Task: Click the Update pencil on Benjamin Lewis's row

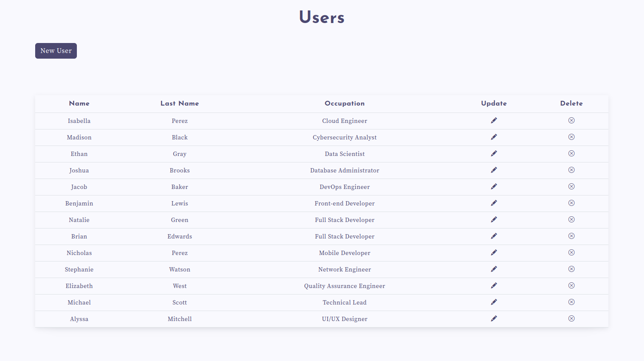Action: pos(494,203)
